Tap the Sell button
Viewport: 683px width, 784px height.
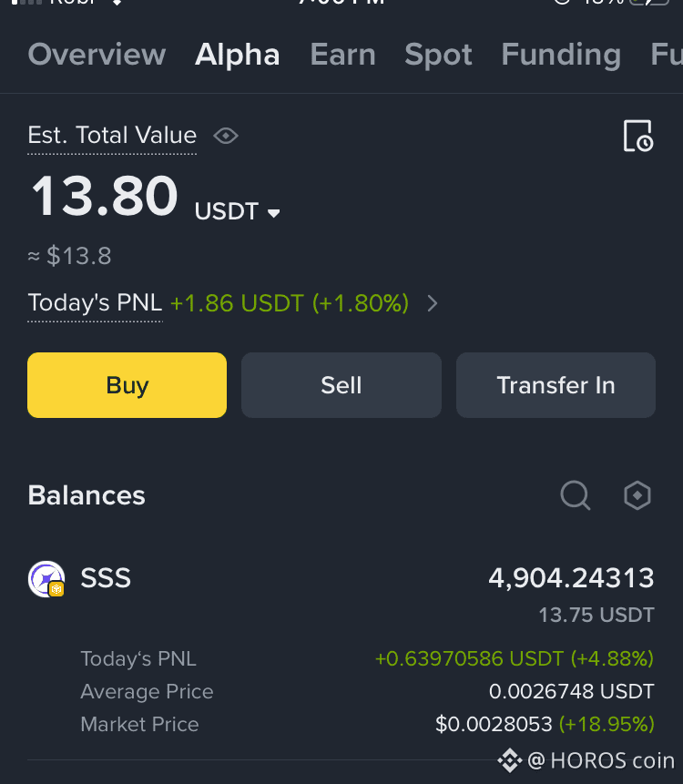tap(341, 385)
